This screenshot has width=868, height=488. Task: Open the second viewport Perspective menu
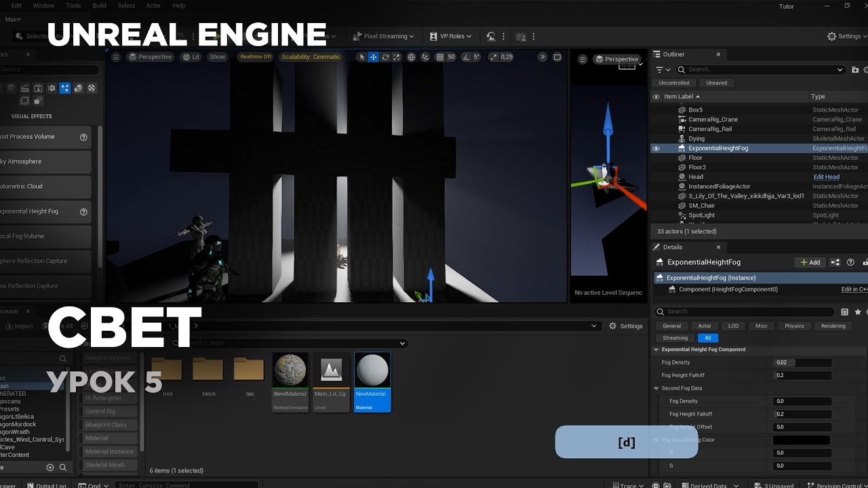(618, 59)
